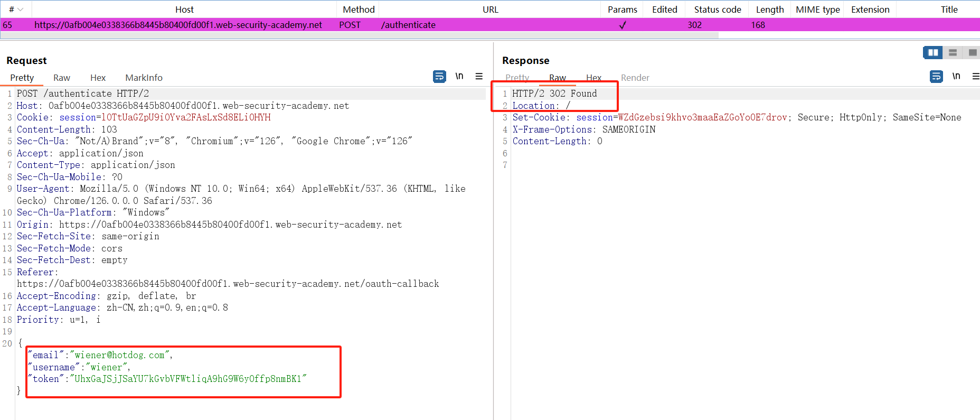Click Location: / response header
980x420 pixels.
[x=541, y=106]
